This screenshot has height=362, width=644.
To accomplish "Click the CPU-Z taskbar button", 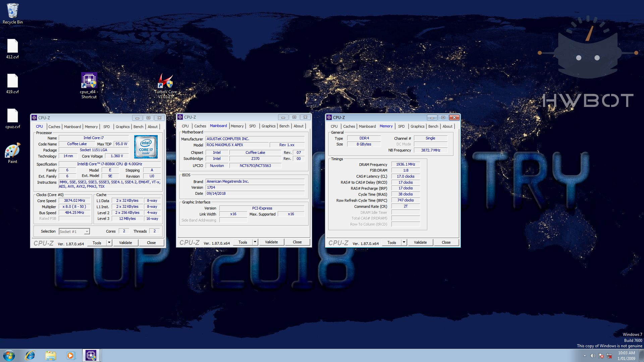I will [91, 355].
